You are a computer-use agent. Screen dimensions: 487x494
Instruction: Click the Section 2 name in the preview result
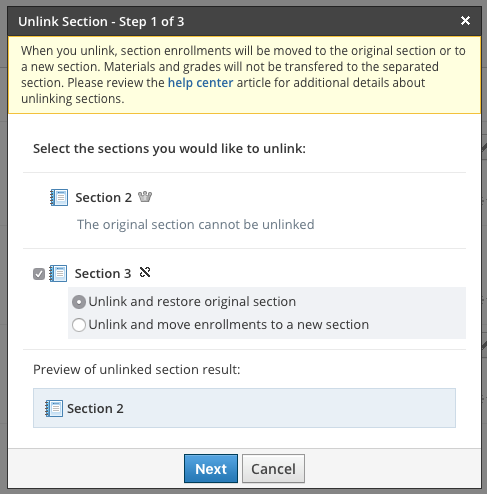click(95, 408)
